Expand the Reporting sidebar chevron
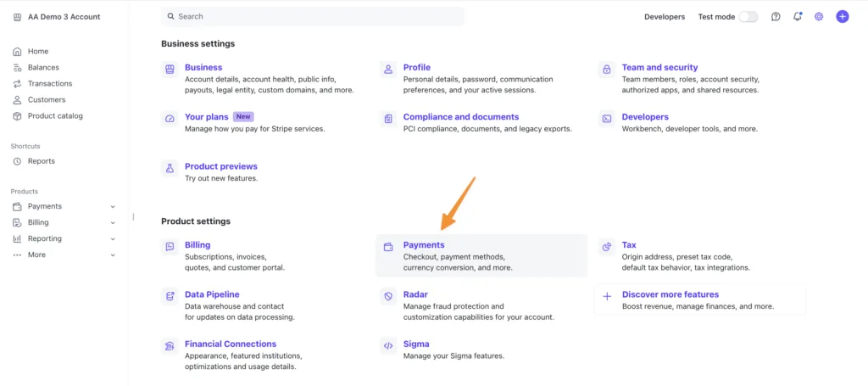 coord(113,239)
